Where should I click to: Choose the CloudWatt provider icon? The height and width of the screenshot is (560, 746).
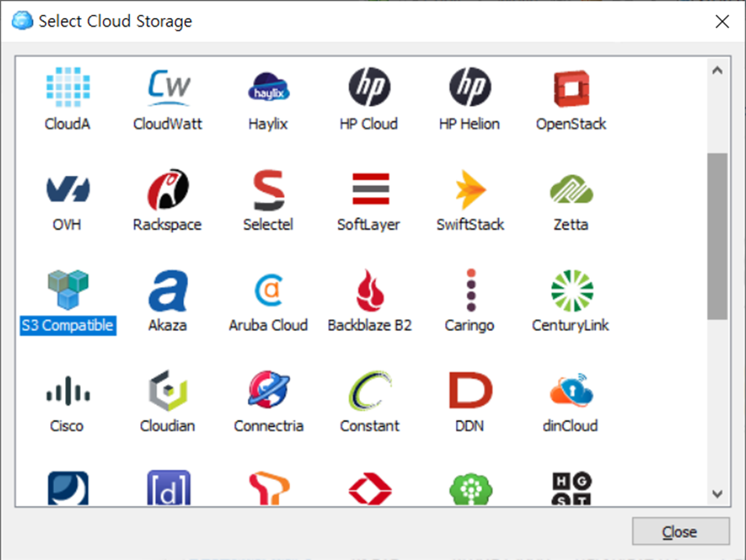tap(169, 88)
